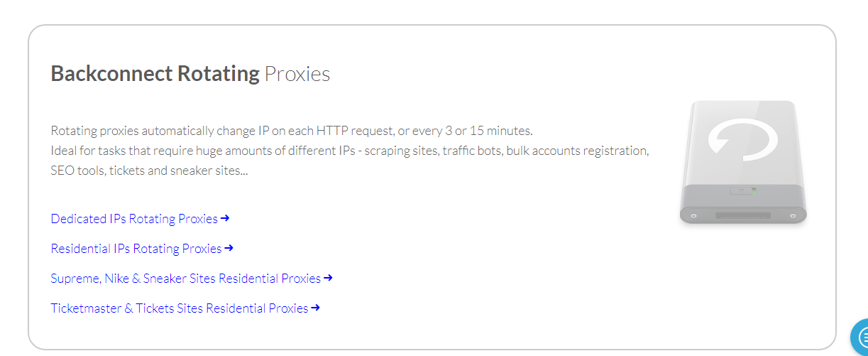868x356 pixels.
Task: Click the green LED on the drive
Action: pos(754,190)
